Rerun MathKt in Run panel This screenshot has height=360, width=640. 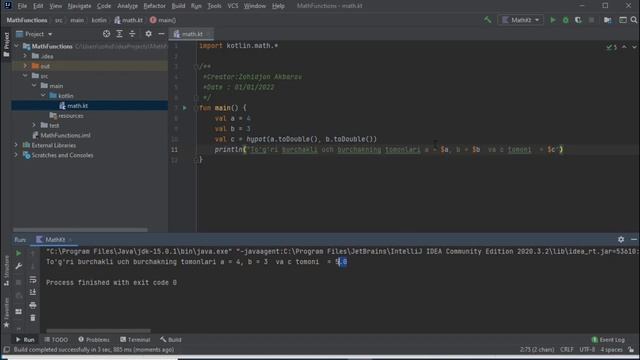[x=18, y=253]
